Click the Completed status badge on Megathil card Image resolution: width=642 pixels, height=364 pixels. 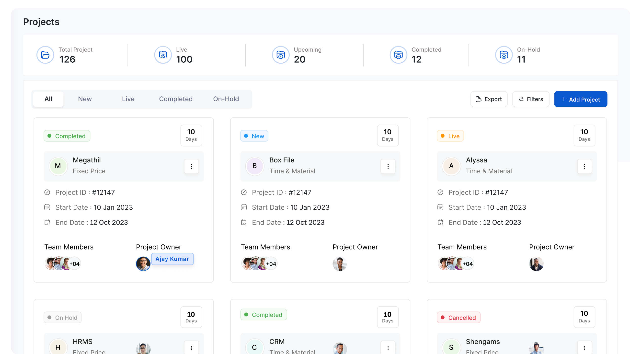tap(67, 136)
